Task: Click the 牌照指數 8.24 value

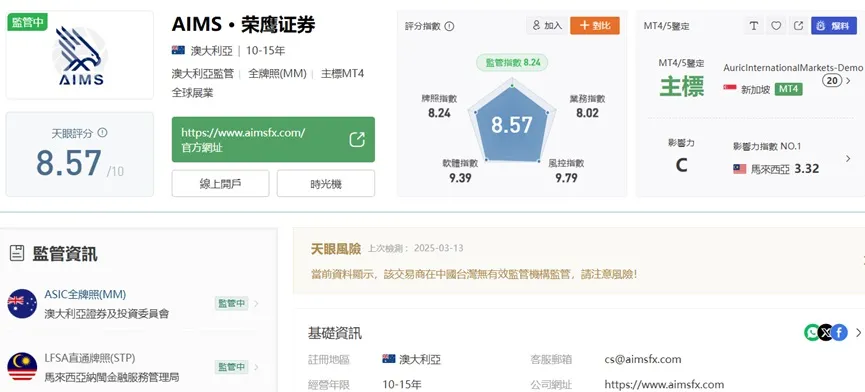Action: click(x=440, y=113)
